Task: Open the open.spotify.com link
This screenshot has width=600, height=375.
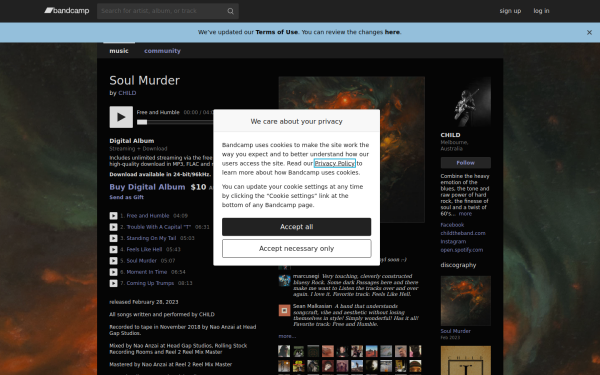Action: (x=461, y=250)
